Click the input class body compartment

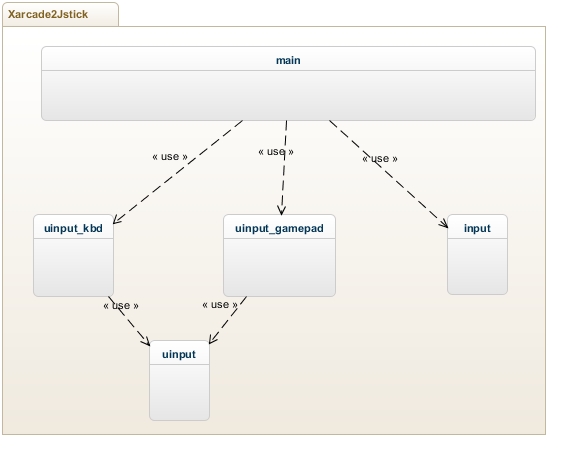pyautogui.click(x=477, y=266)
